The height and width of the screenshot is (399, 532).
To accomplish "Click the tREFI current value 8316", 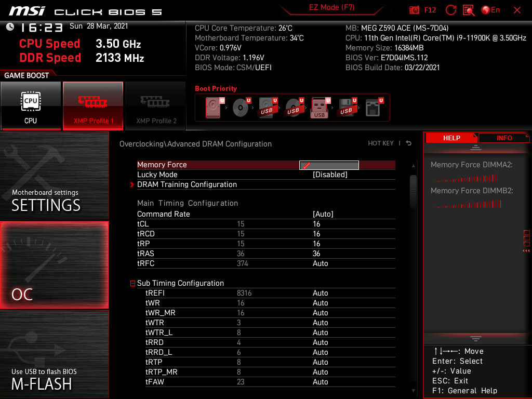I will 244,293.
